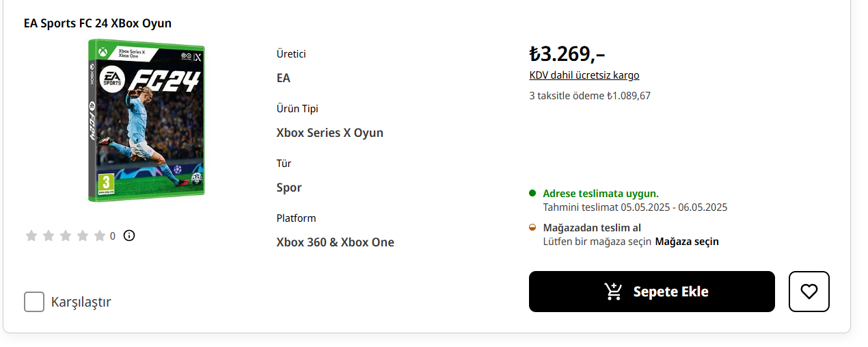This screenshot has height=347, width=868.
Task: Click the green delivery availability dot
Action: pos(532,194)
